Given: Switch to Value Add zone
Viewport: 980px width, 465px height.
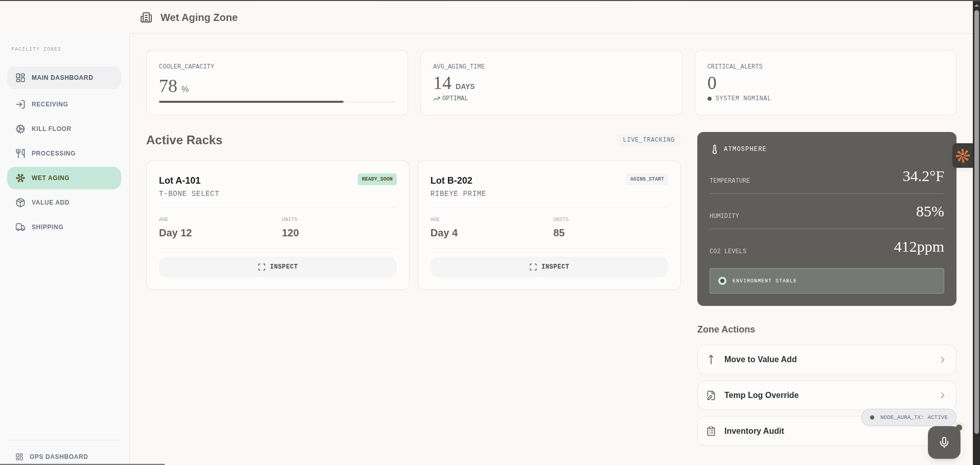Looking at the screenshot, I should 64,203.
